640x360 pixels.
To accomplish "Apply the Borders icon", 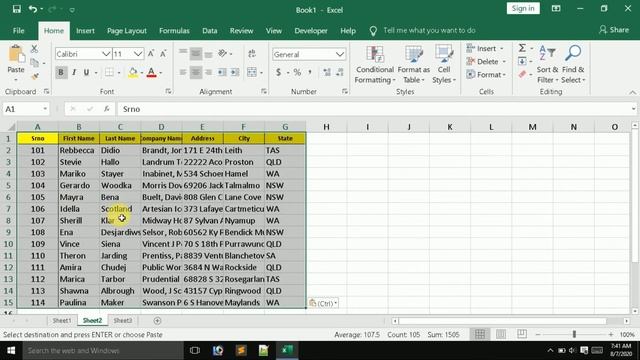I will (109, 72).
